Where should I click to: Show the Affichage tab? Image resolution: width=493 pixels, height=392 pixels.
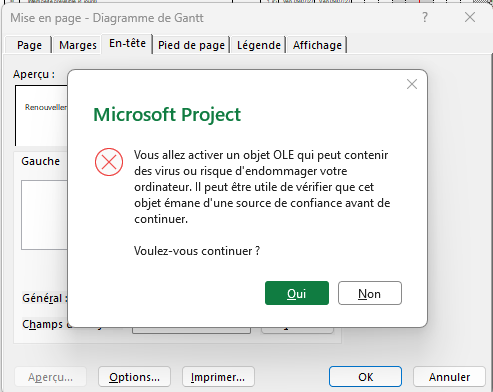pyautogui.click(x=317, y=45)
